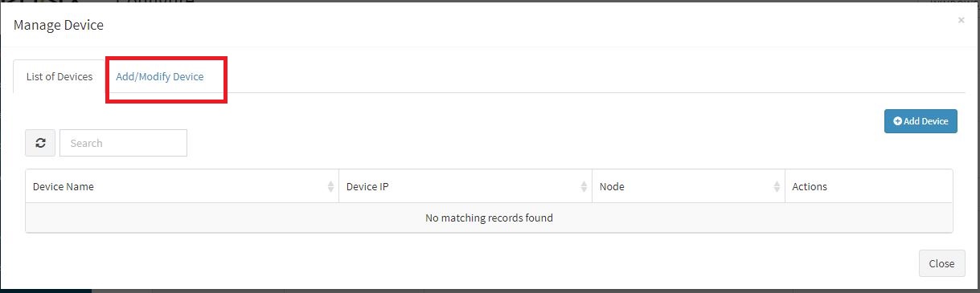Open the Add/Modify Device tab
This screenshot has width=980, height=293.
160,77
